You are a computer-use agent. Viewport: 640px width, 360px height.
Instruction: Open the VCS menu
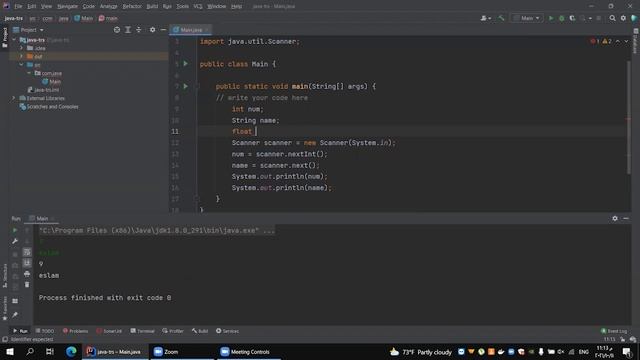point(198,6)
